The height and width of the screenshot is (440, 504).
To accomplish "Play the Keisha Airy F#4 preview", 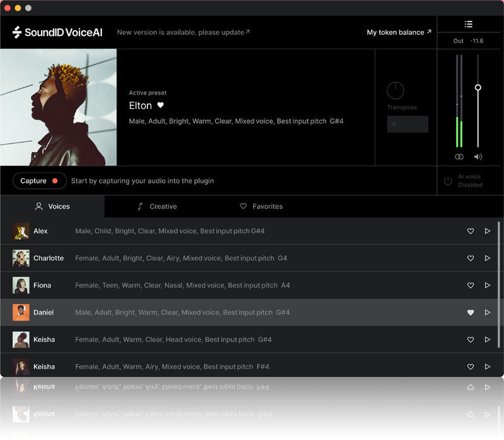I will (x=488, y=367).
